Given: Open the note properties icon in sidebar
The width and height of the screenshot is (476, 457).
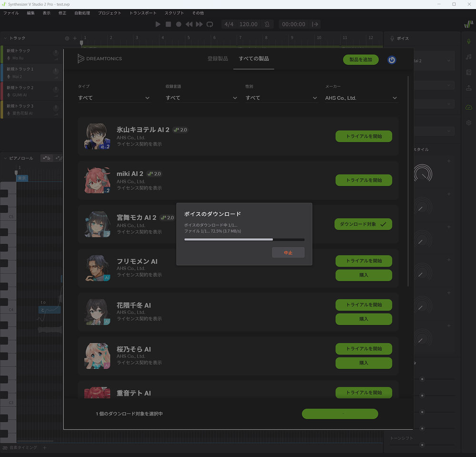Looking at the screenshot, I should point(469,57).
